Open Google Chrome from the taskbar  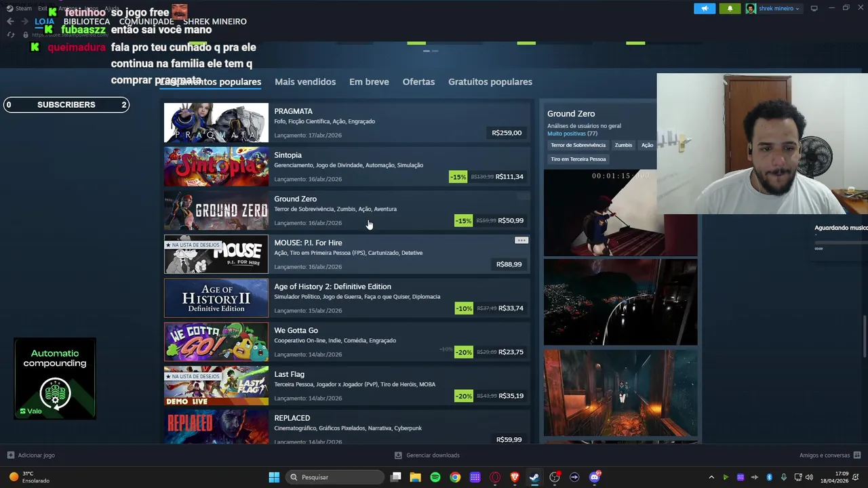pyautogui.click(x=455, y=477)
